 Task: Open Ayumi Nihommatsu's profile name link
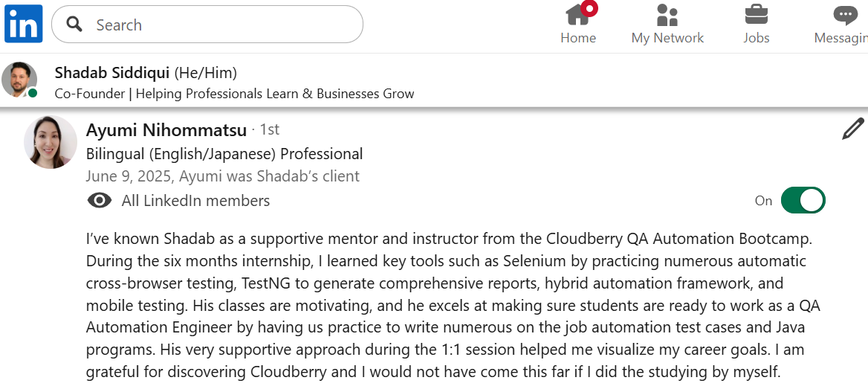coord(166,130)
